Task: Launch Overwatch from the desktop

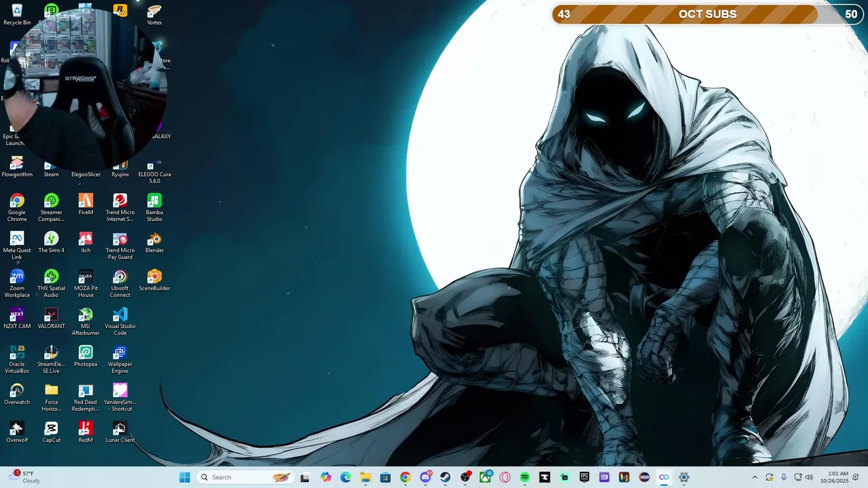Action: pos(17,394)
